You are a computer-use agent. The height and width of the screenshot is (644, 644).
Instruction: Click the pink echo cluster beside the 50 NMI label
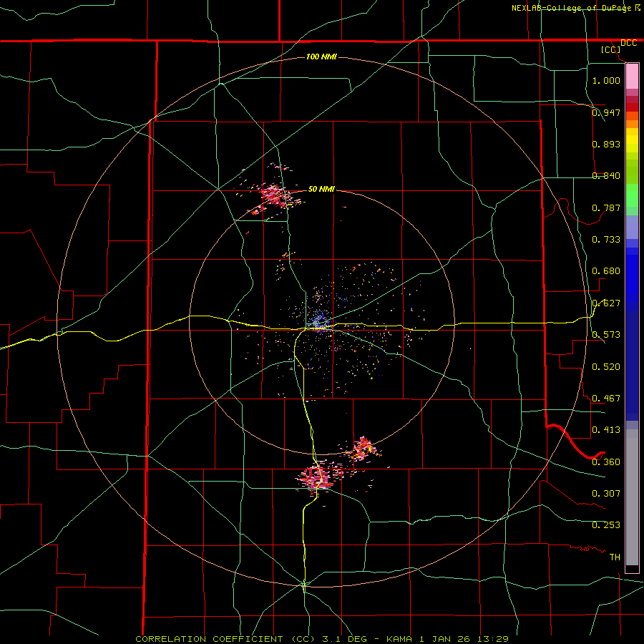(x=274, y=195)
